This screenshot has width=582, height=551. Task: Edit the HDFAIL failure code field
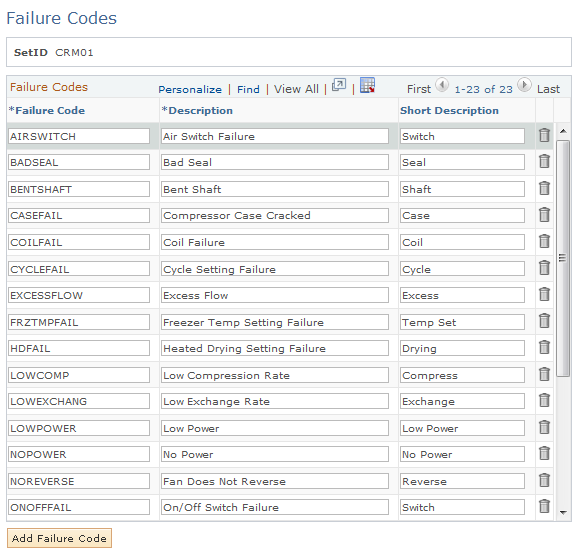pos(79,349)
